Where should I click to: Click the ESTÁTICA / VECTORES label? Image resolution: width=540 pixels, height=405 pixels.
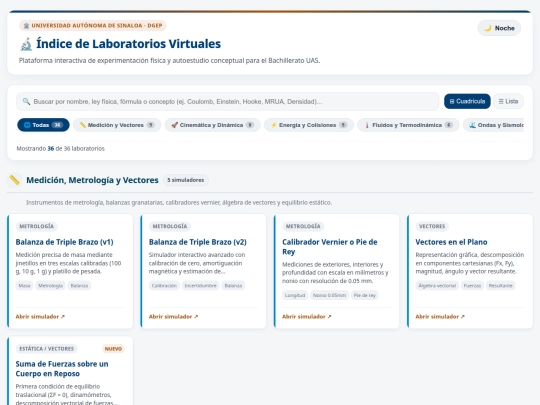click(x=46, y=349)
